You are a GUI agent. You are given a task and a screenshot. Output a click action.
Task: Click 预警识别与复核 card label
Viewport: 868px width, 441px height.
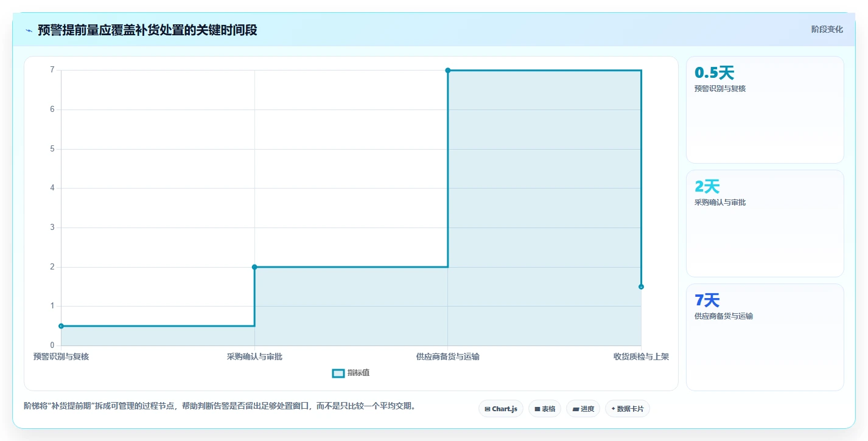pos(720,89)
